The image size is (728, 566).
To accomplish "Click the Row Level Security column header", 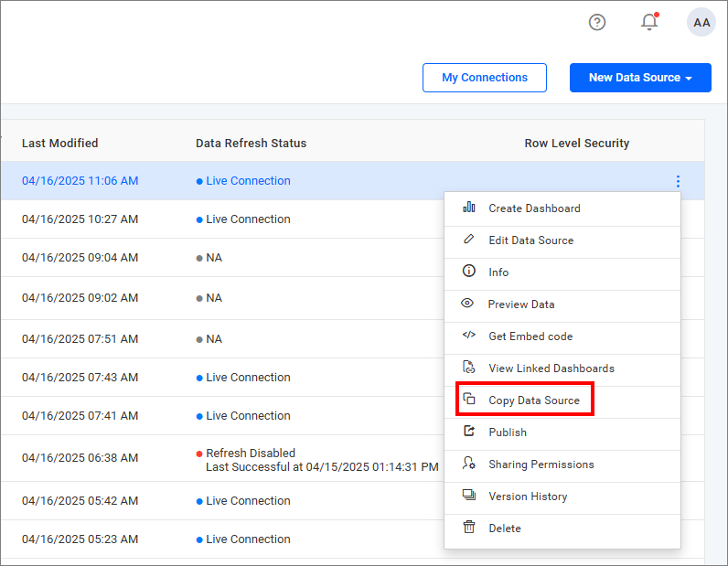I will coord(577,143).
